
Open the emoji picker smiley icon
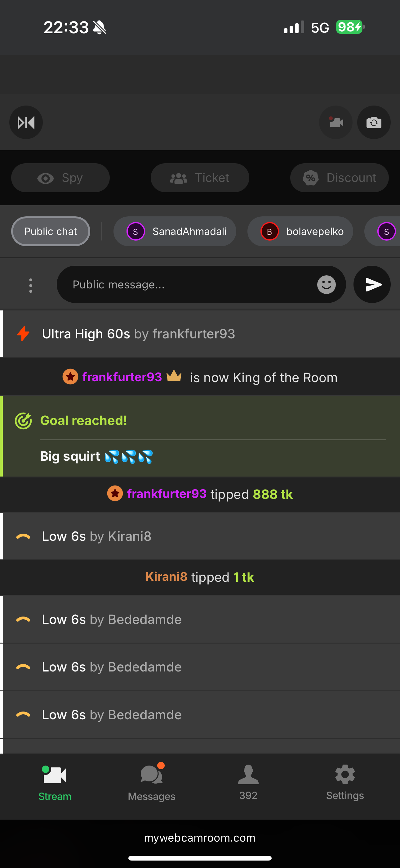pos(326,285)
